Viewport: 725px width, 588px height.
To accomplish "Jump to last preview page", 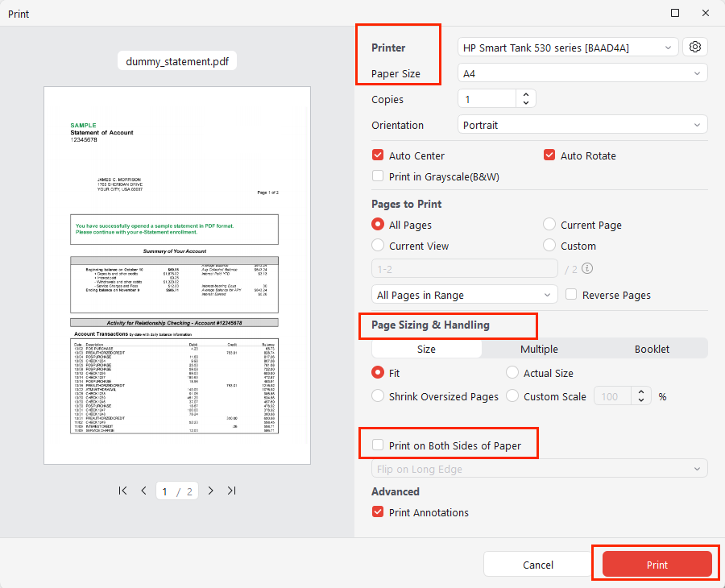I will (232, 491).
